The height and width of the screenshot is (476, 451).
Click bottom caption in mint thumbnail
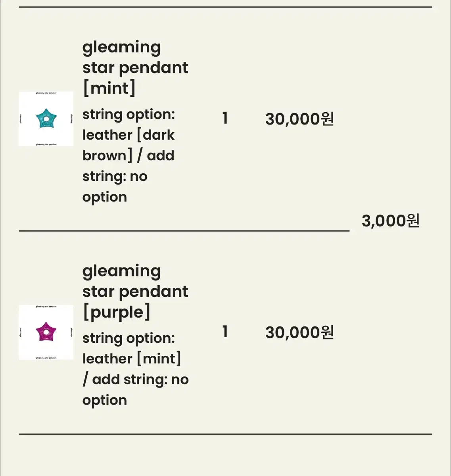[46, 144]
